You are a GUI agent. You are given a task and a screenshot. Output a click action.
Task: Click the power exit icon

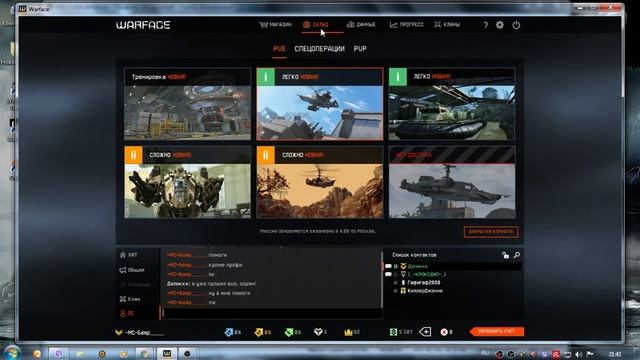pyautogui.click(x=516, y=25)
